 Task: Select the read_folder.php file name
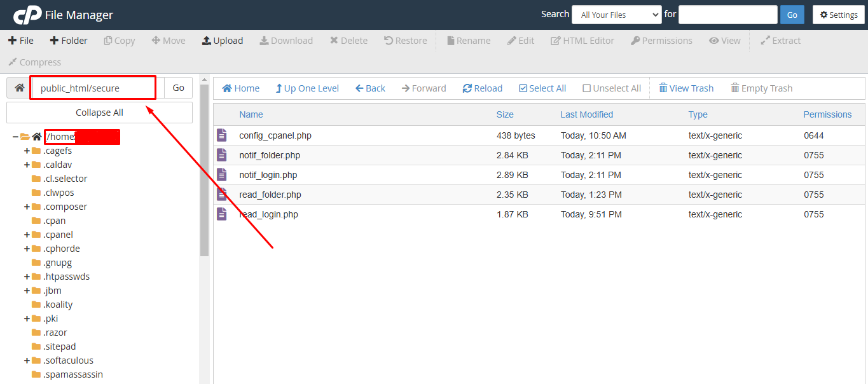[x=270, y=195]
